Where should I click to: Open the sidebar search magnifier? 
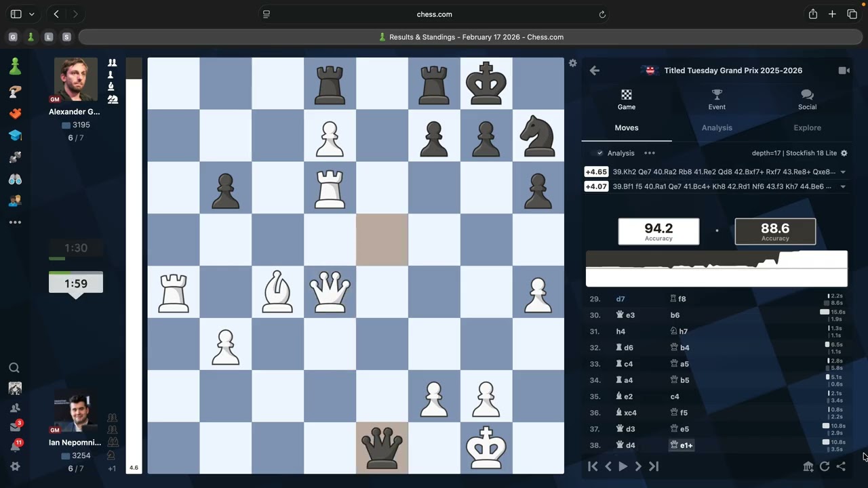point(14,368)
